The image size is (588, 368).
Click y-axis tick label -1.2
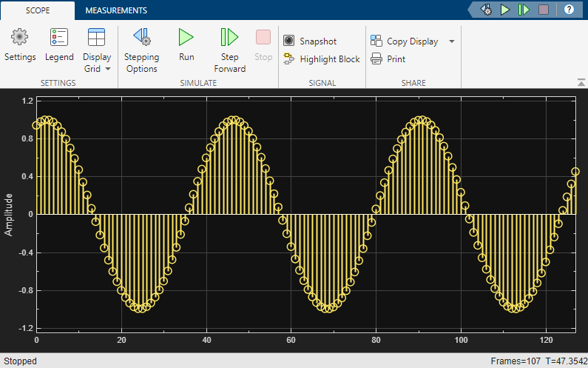pyautogui.click(x=24, y=329)
